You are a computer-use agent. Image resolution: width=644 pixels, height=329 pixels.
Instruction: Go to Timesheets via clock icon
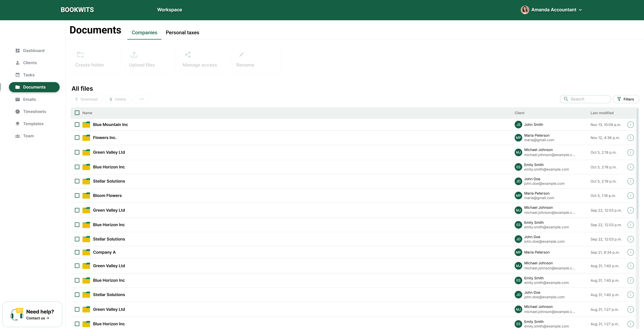pyautogui.click(x=18, y=111)
